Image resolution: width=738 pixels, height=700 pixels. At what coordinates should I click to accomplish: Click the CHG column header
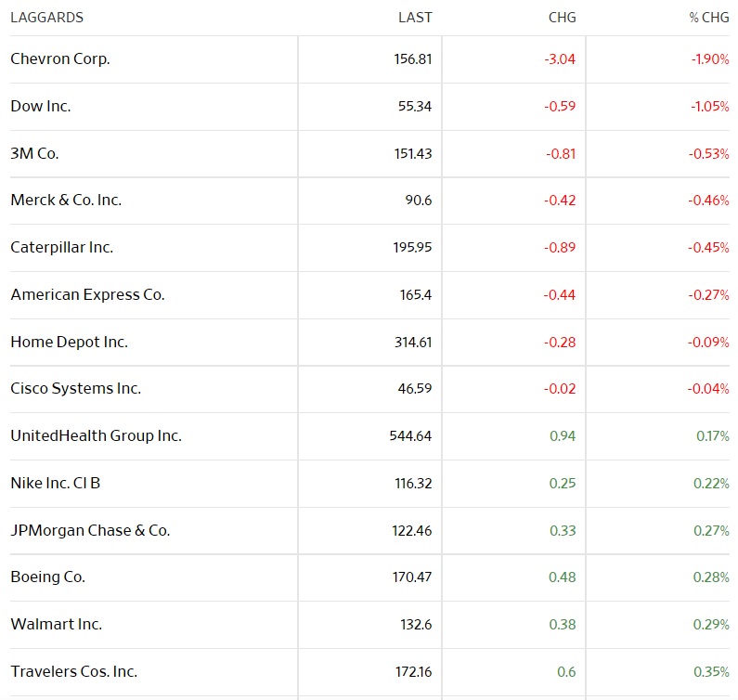[x=562, y=18]
